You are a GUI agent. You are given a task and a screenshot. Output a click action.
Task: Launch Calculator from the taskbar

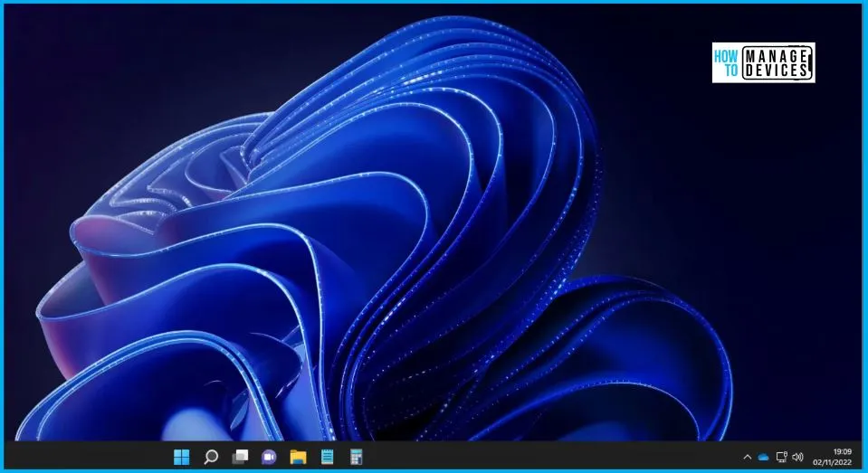[356, 457]
